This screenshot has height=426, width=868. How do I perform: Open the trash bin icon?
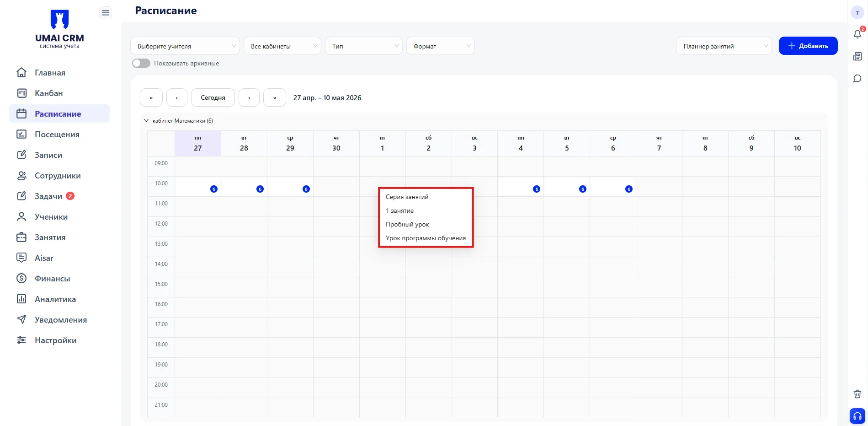[857, 394]
